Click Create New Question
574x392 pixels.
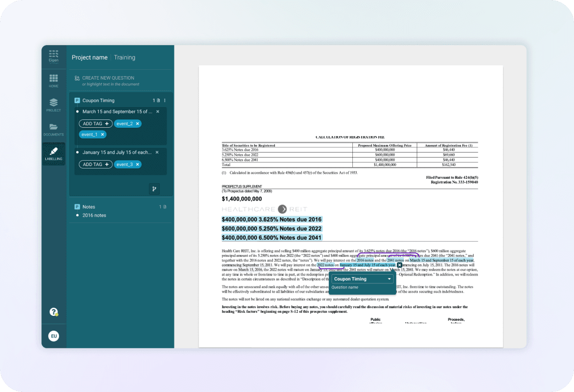108,78
